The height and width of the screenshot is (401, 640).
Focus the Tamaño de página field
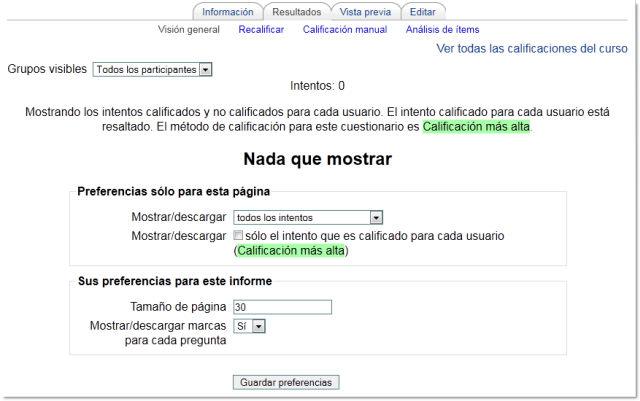[281, 307]
